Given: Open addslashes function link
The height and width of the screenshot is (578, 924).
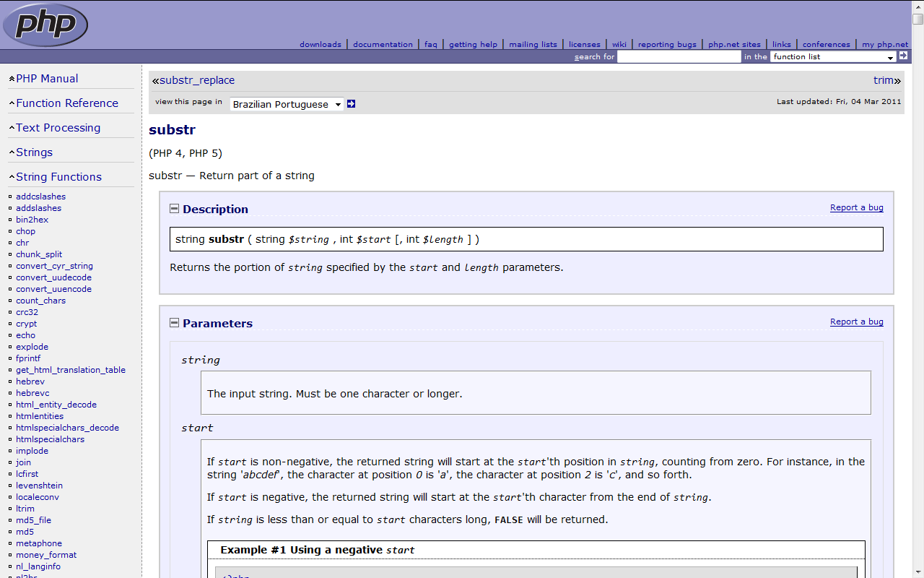Looking at the screenshot, I should [38, 208].
